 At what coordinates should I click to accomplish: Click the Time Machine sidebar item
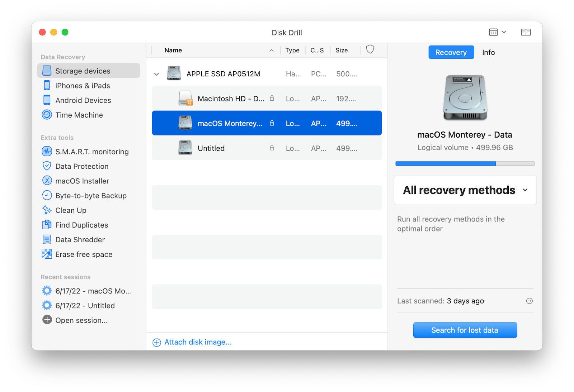tap(79, 115)
